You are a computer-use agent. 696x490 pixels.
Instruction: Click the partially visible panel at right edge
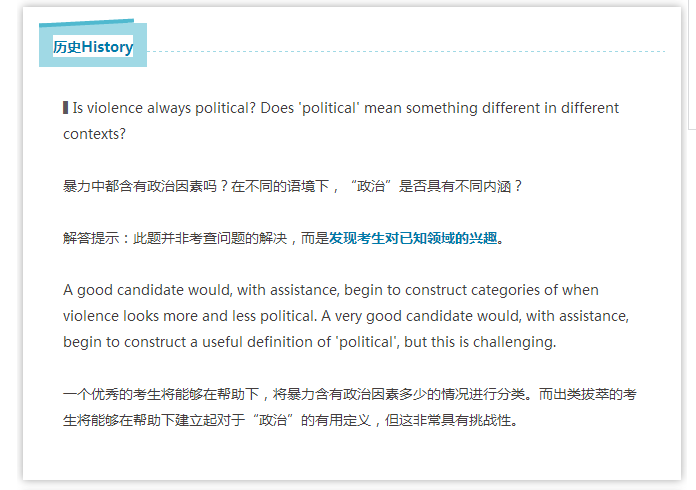click(x=692, y=65)
